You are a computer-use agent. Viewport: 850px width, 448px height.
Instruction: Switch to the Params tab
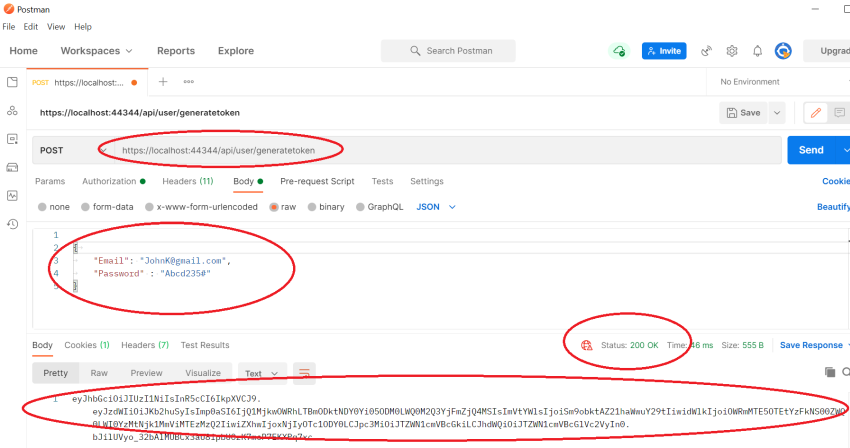coord(50,181)
